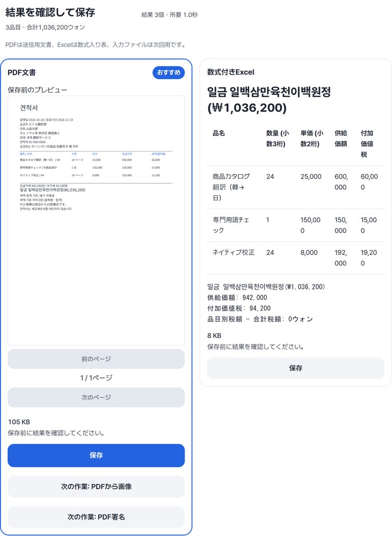392x536 pixels.
Task: Click the 結果を確認して保存 heading
Action: pyautogui.click(x=50, y=13)
